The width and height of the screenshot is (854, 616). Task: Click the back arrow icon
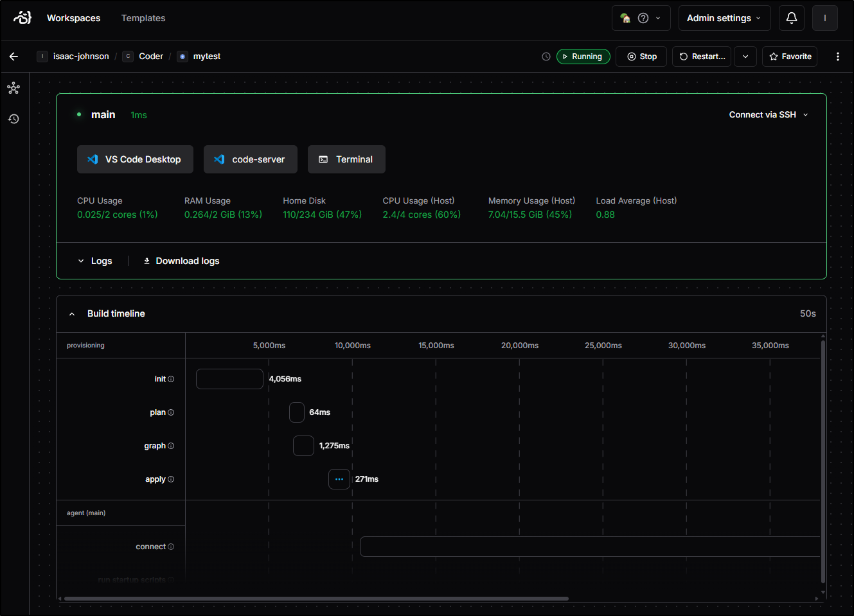[x=13, y=57]
